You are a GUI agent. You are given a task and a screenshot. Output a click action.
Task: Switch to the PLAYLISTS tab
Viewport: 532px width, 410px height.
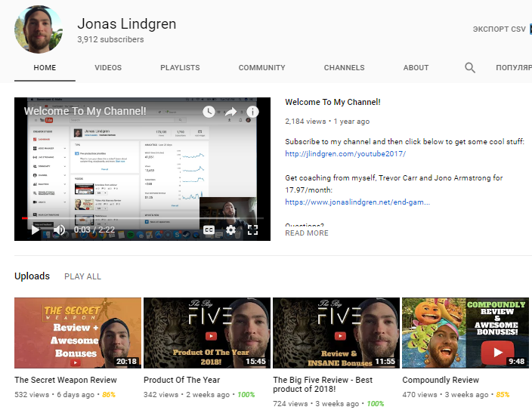point(180,67)
